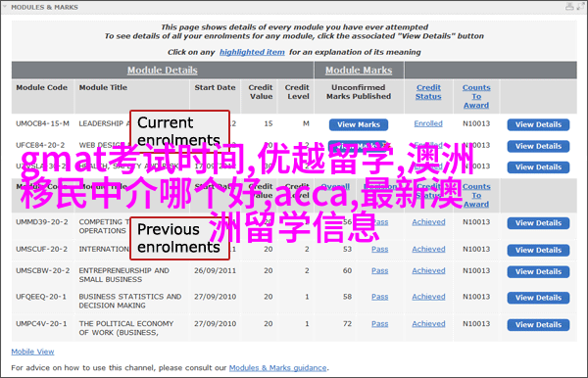Click the Module Details header link
The height and width of the screenshot is (378, 588).
pyautogui.click(x=163, y=71)
